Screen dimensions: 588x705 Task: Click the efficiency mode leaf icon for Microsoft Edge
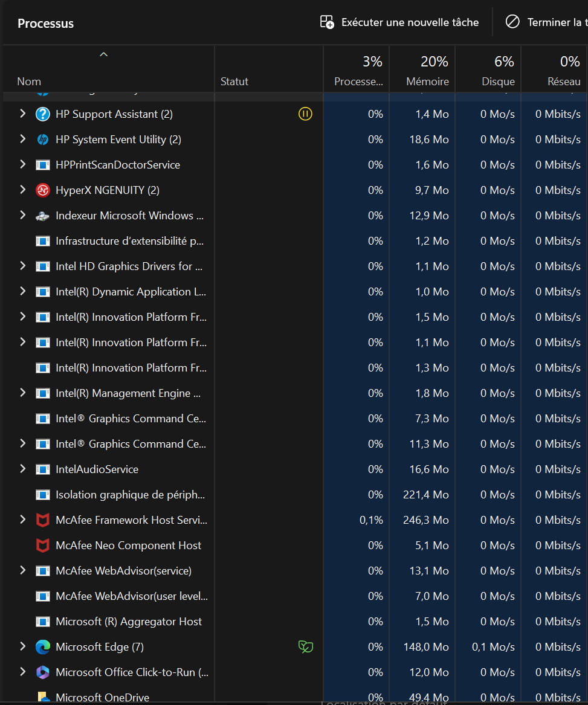(305, 647)
